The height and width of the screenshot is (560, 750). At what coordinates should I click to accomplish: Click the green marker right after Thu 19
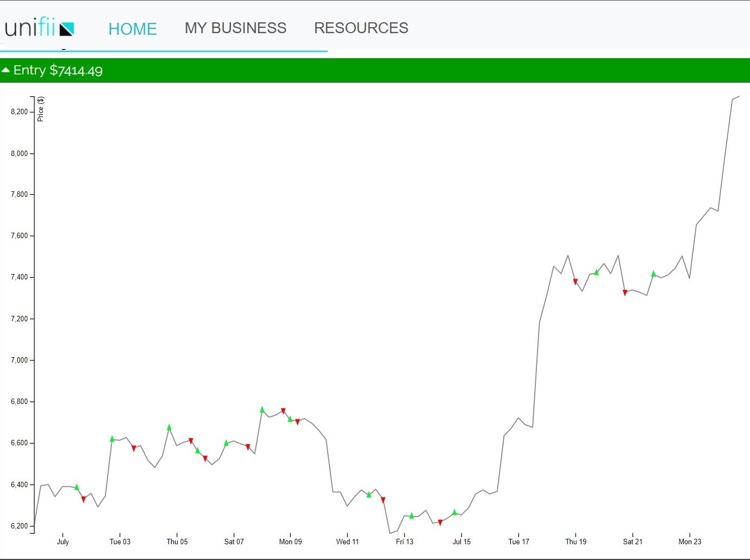pyautogui.click(x=596, y=272)
